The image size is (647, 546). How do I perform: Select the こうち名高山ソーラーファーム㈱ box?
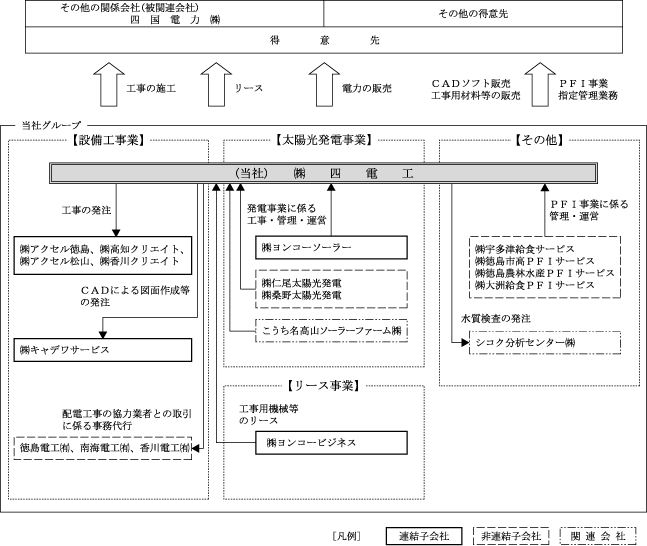(331, 330)
